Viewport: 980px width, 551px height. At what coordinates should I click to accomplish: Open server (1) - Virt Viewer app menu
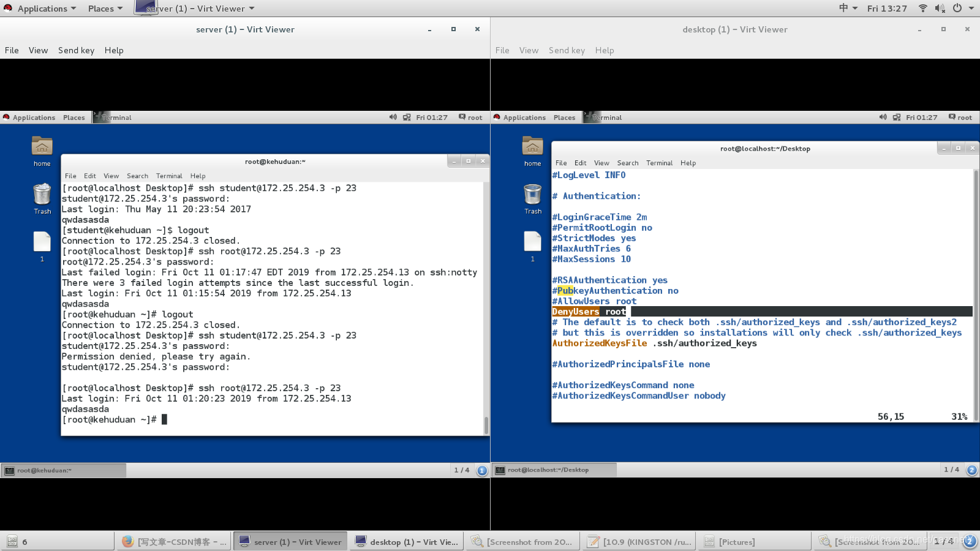[x=195, y=9]
